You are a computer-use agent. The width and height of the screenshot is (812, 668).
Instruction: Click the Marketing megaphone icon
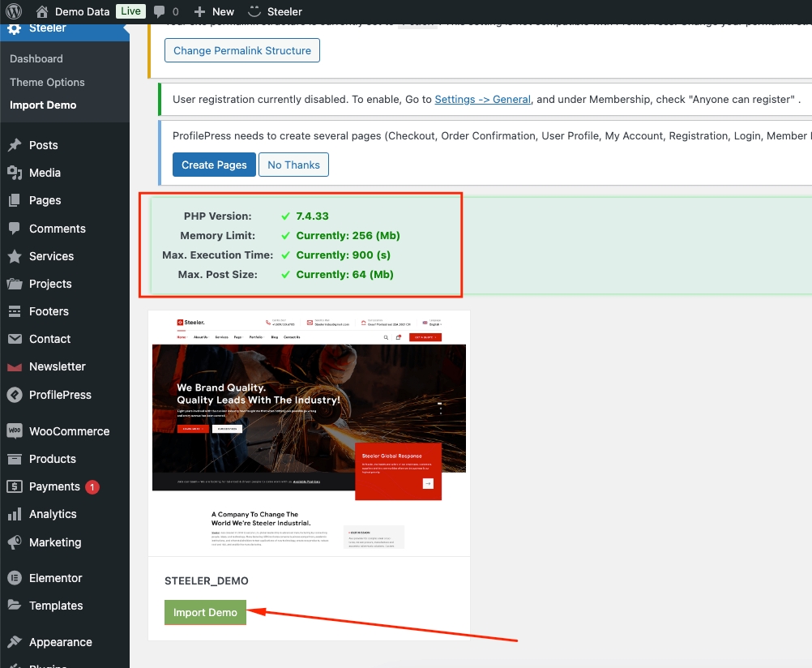coord(14,542)
